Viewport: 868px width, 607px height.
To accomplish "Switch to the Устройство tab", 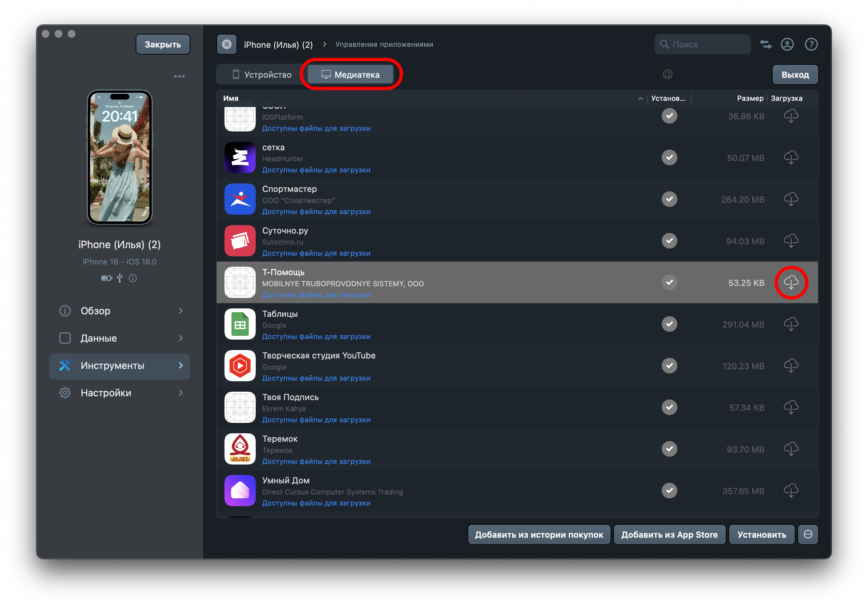I will 262,74.
